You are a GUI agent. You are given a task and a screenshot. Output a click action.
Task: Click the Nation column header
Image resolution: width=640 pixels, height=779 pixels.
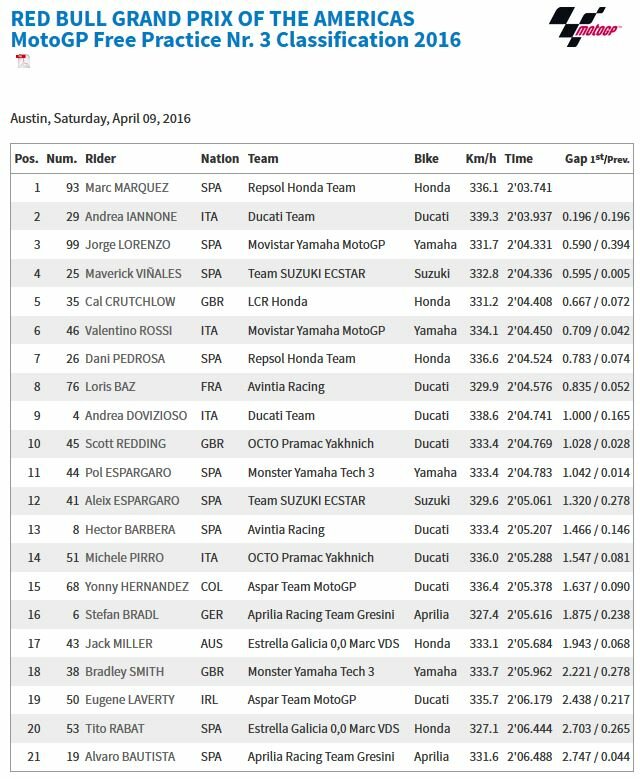pyautogui.click(x=220, y=159)
